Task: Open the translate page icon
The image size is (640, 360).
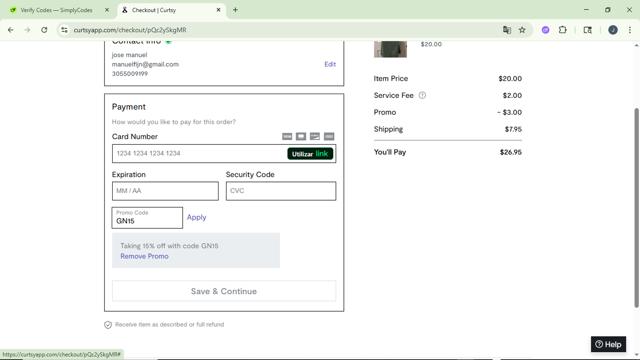Action: (x=507, y=30)
